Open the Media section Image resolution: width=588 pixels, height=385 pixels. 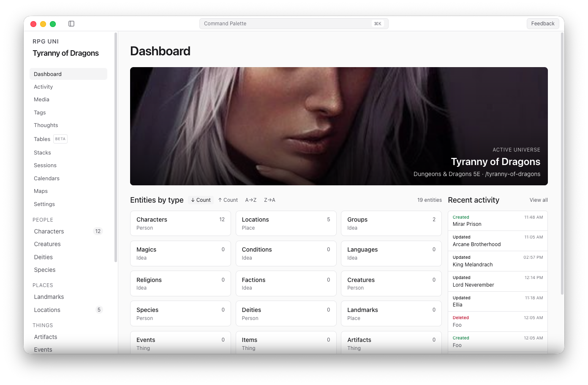68,100
